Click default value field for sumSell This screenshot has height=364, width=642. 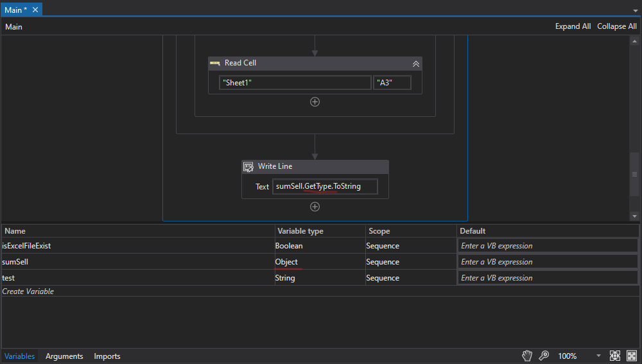click(x=548, y=262)
